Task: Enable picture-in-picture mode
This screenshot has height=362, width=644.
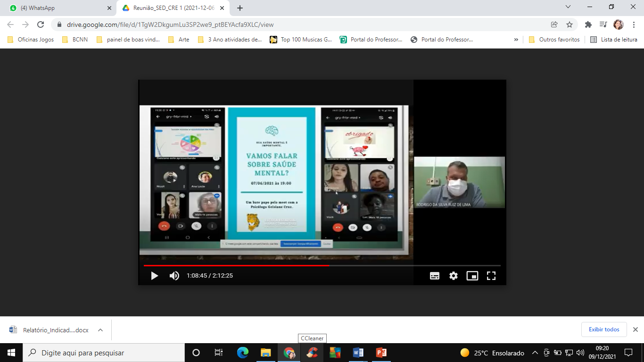Action: 472,276
